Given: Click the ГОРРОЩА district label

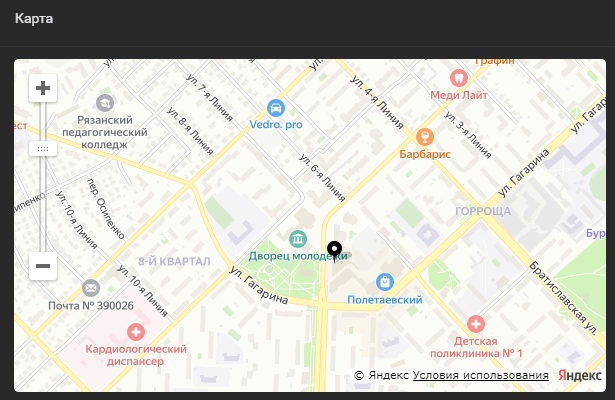Looking at the screenshot, I should [483, 212].
